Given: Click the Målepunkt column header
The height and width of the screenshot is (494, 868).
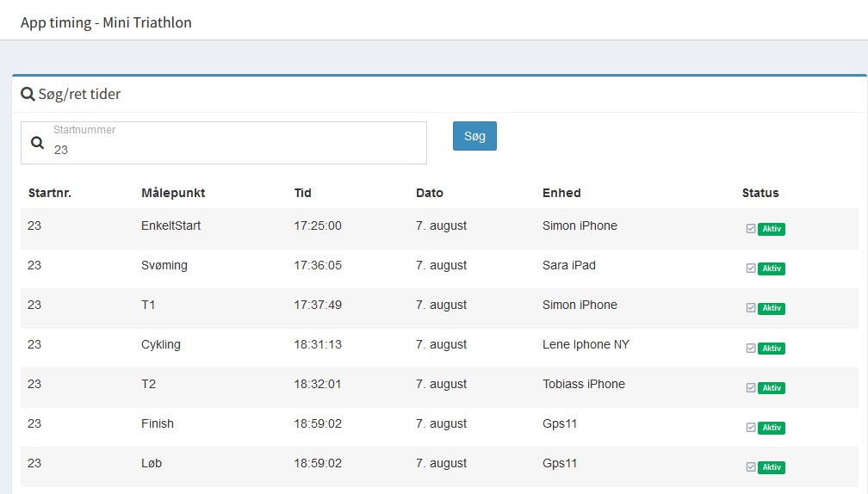Looking at the screenshot, I should click(173, 193).
